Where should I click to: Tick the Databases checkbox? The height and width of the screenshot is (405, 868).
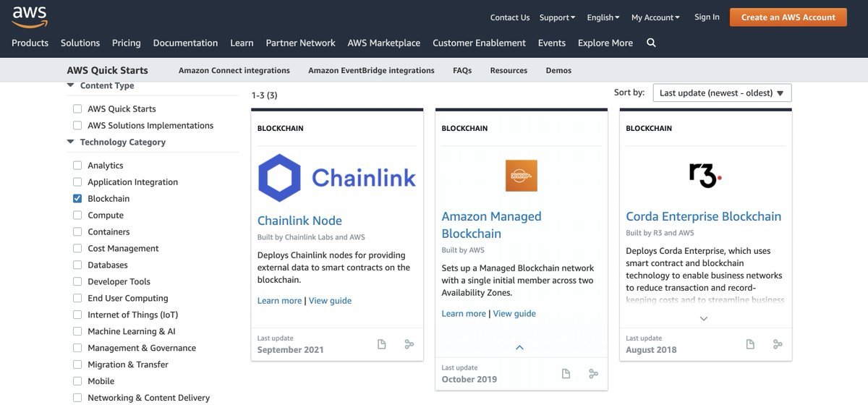[77, 265]
